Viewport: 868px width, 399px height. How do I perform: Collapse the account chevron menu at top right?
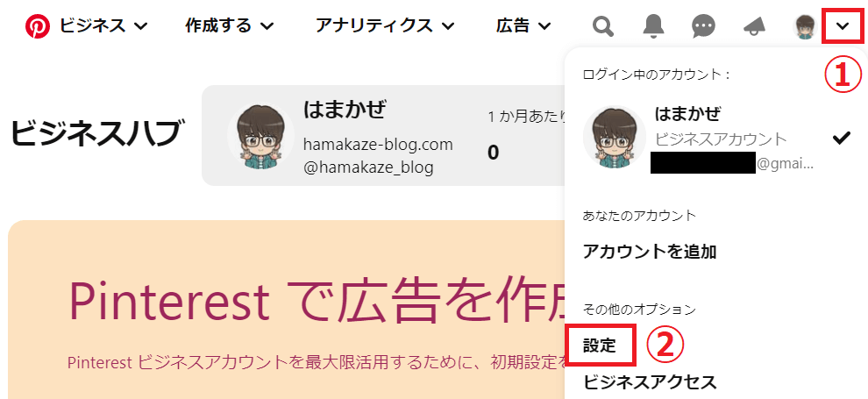click(x=842, y=25)
